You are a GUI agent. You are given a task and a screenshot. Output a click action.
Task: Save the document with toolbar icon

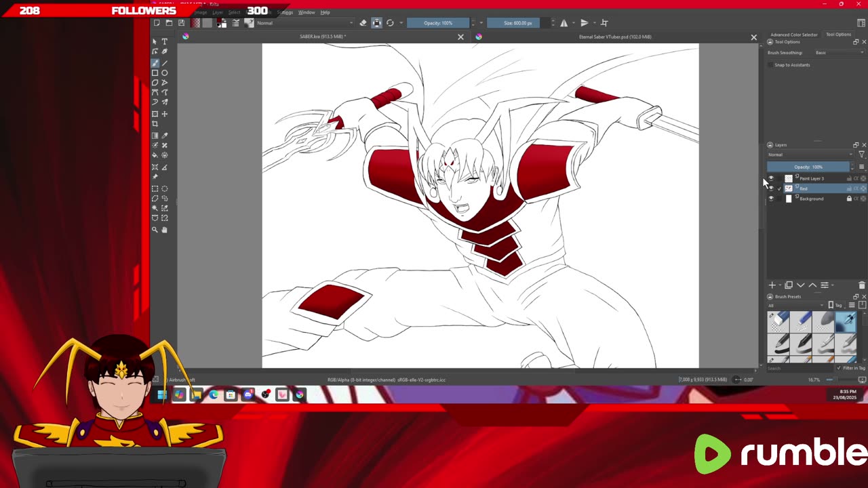coord(181,23)
